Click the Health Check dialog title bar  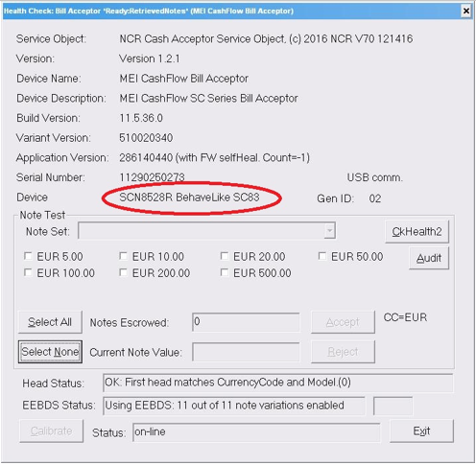click(x=231, y=12)
